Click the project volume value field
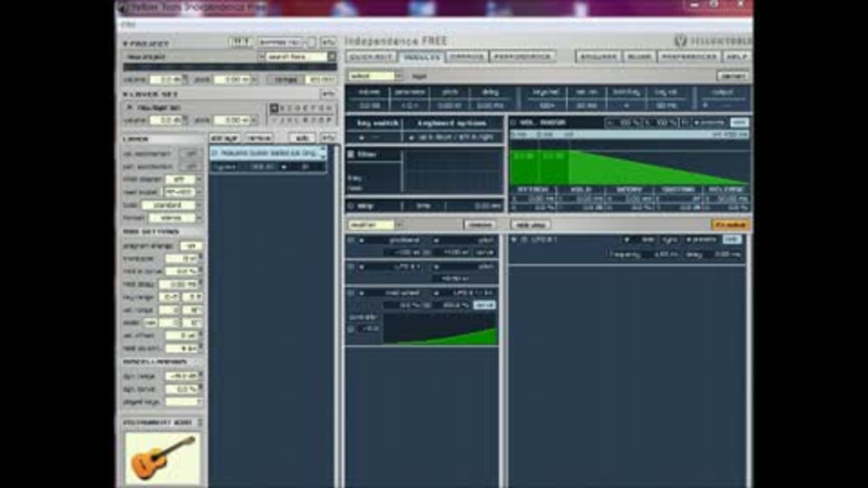Image resolution: width=868 pixels, height=488 pixels. [x=166, y=80]
